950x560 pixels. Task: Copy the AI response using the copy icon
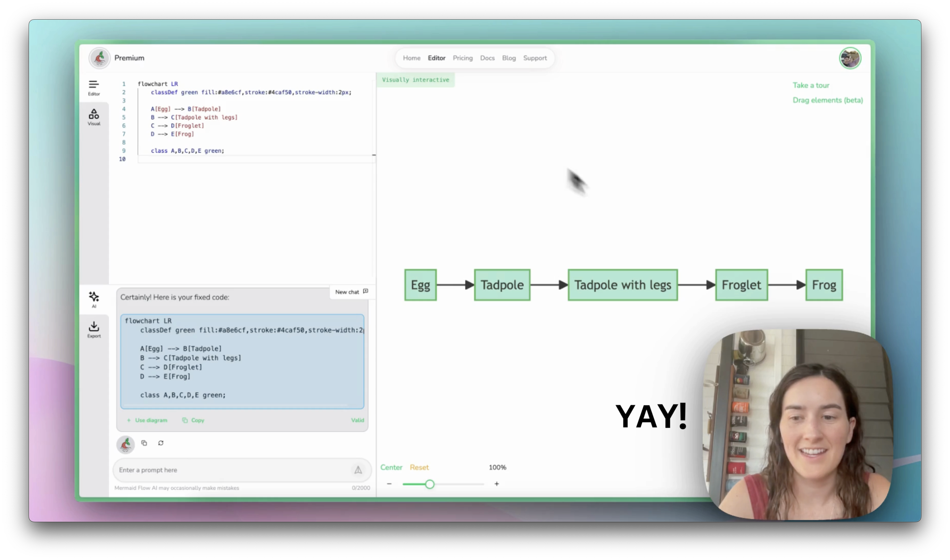click(145, 443)
